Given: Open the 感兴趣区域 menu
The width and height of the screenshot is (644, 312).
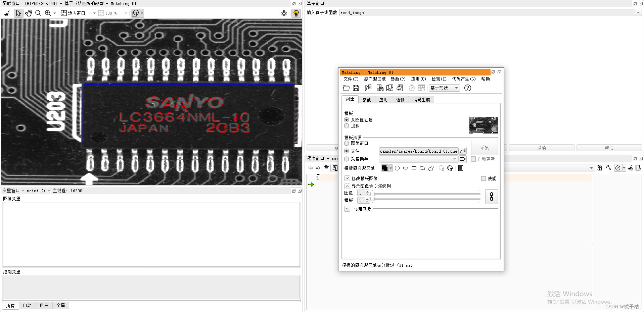Looking at the screenshot, I should click(375, 79).
